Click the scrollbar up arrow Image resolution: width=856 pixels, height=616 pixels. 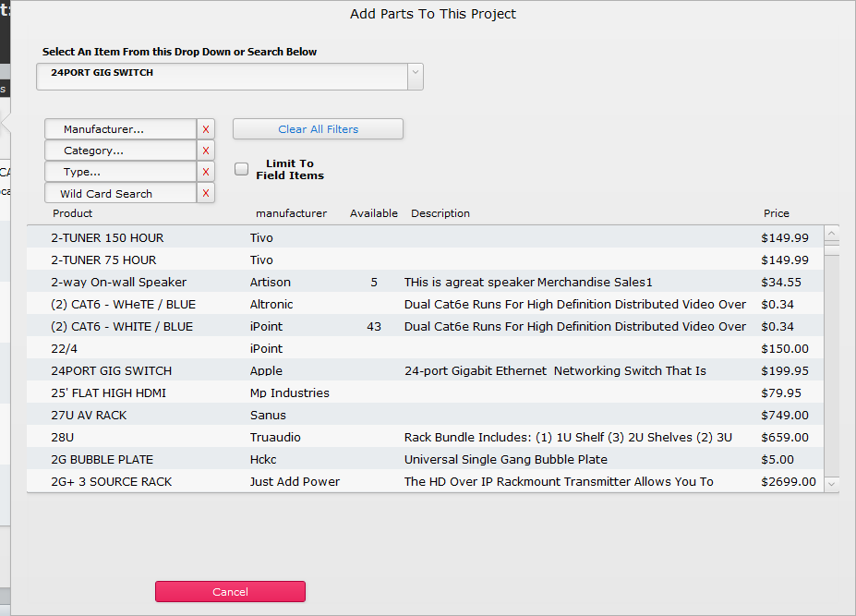point(832,231)
